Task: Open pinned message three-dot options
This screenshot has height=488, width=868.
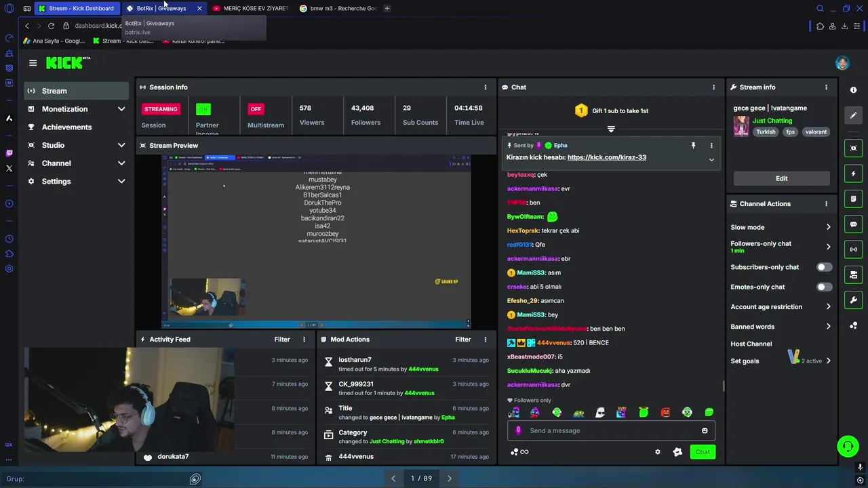Action: pos(711,146)
